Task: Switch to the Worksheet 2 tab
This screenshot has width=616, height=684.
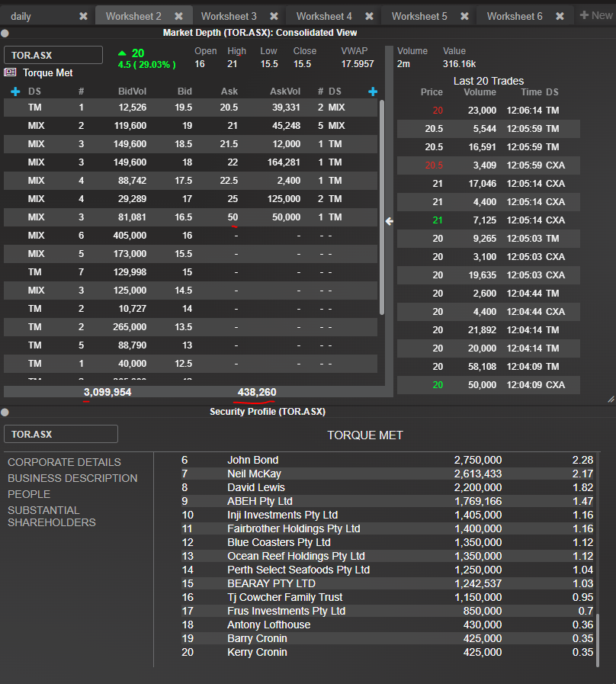Action: (133, 16)
